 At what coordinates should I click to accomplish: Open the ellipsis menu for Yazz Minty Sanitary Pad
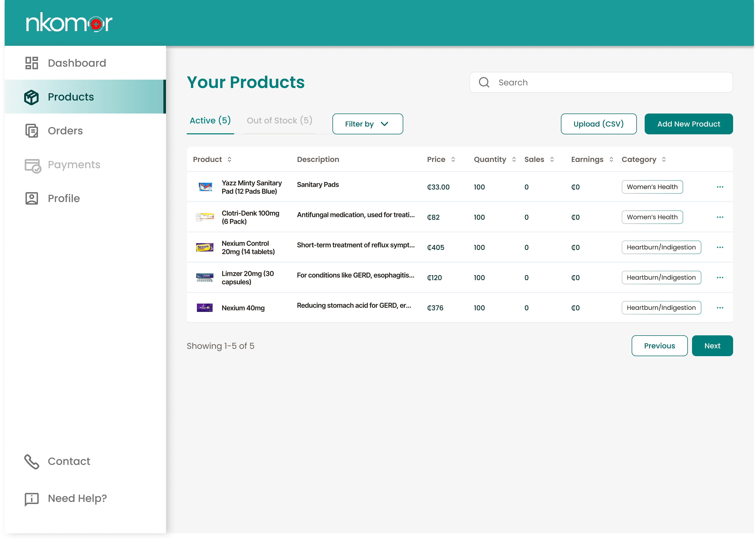720,187
